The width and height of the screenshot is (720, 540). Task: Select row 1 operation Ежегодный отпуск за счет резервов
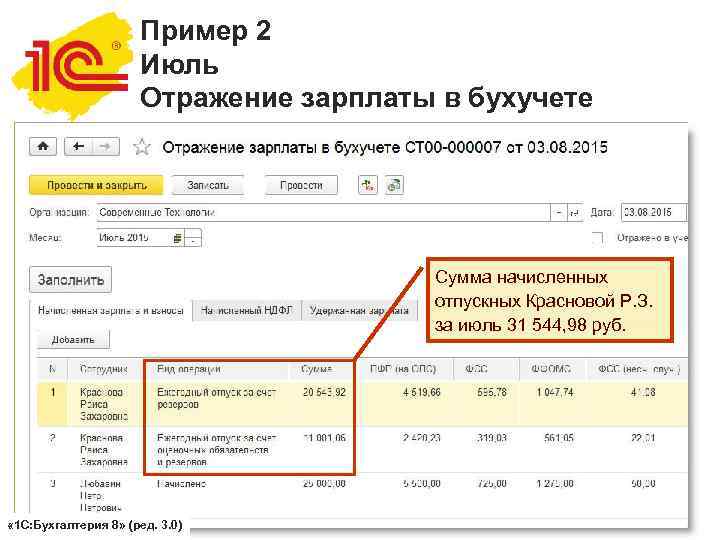coord(217,398)
